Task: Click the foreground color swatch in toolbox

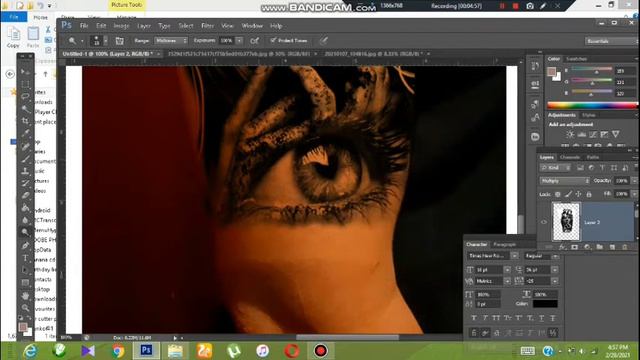Action: (x=23, y=327)
